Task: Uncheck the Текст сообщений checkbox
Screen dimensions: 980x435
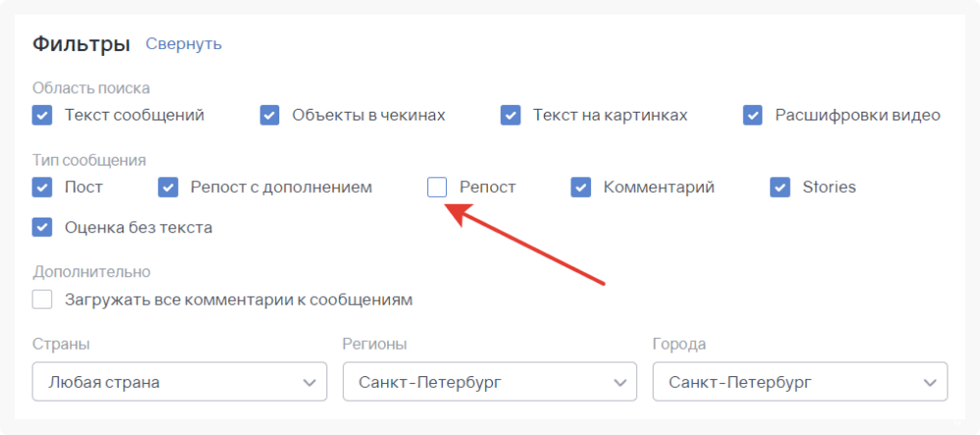Action: (42, 116)
